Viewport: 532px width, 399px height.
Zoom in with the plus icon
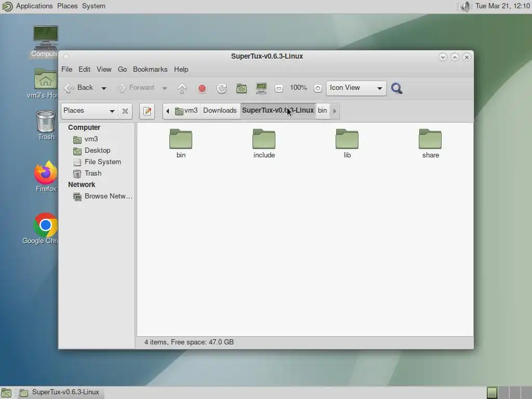click(317, 88)
